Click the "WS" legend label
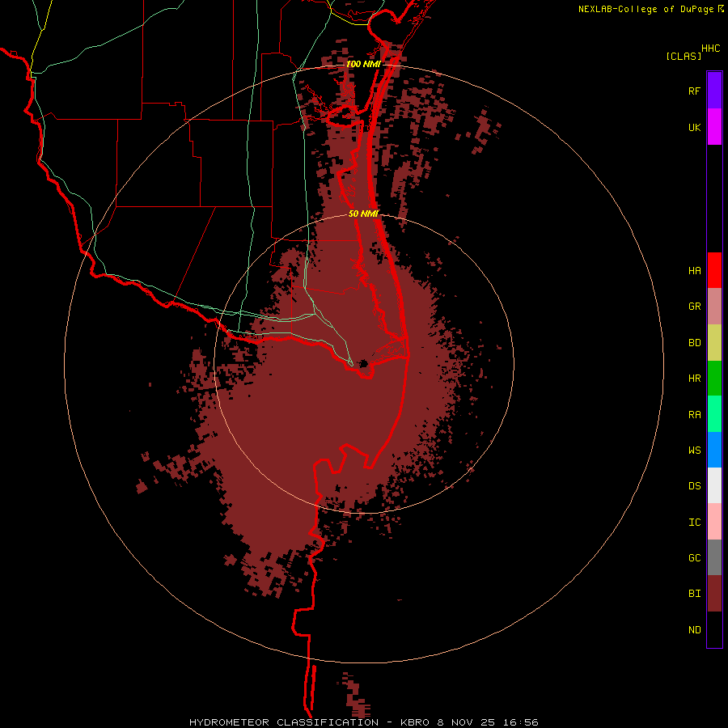The width and height of the screenshot is (728, 728). (x=694, y=451)
